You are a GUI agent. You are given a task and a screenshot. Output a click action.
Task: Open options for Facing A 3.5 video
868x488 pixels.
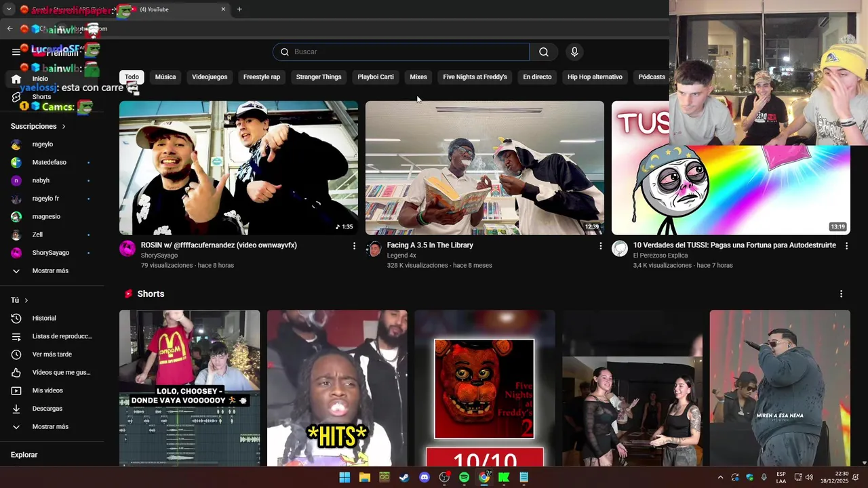coord(600,246)
